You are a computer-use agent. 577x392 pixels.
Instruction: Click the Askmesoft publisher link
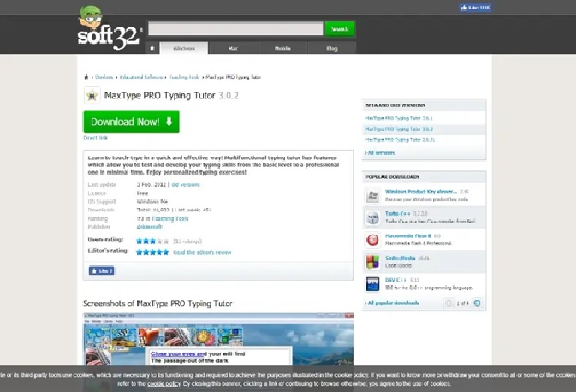pos(150,227)
